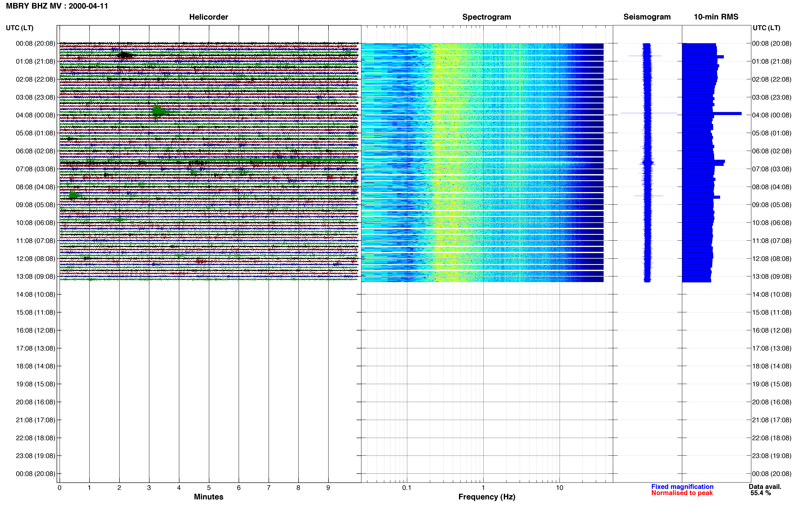Click the left 'UTC (LT)' axis label
The height and width of the screenshot is (508, 812).
click(19, 28)
